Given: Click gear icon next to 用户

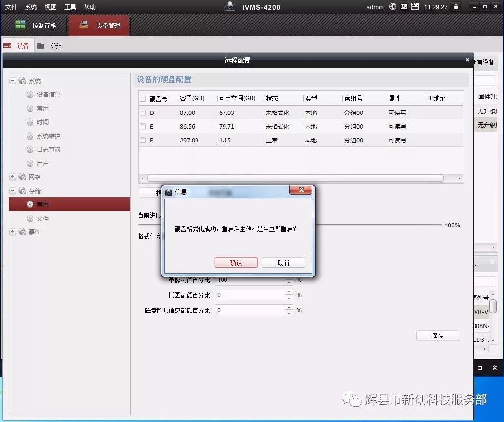Looking at the screenshot, I should pos(30,164).
